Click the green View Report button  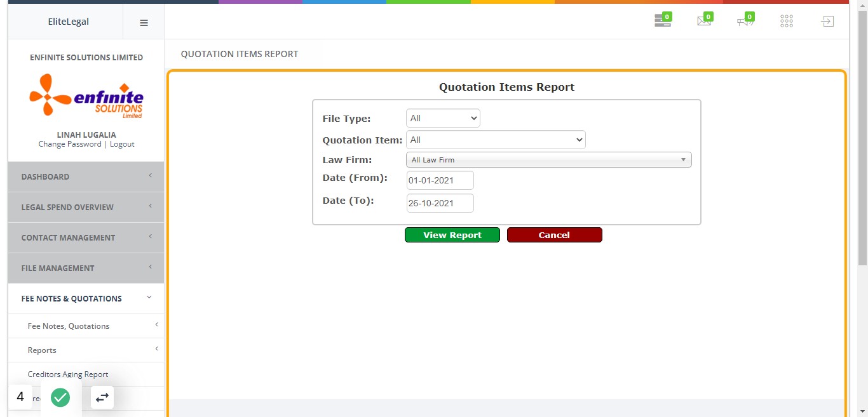point(452,235)
